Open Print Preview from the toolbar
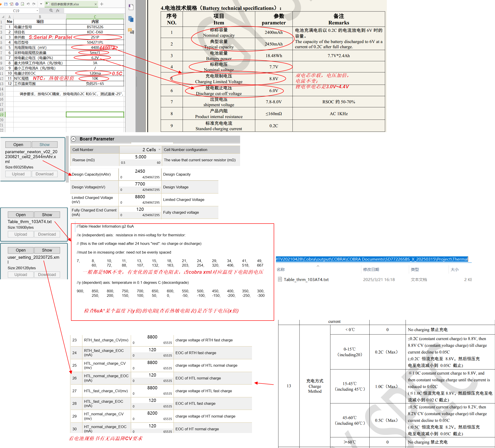 tap(23, 4)
